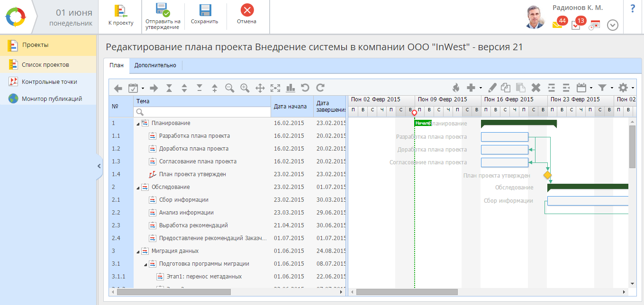Open 'Контрольные точки' in sidebar

point(48,81)
